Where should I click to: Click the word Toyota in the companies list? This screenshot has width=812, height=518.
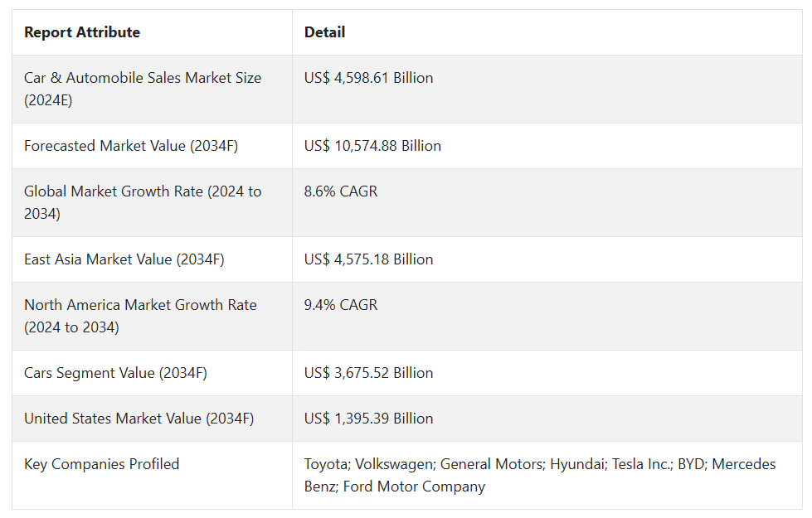pyautogui.click(x=326, y=464)
